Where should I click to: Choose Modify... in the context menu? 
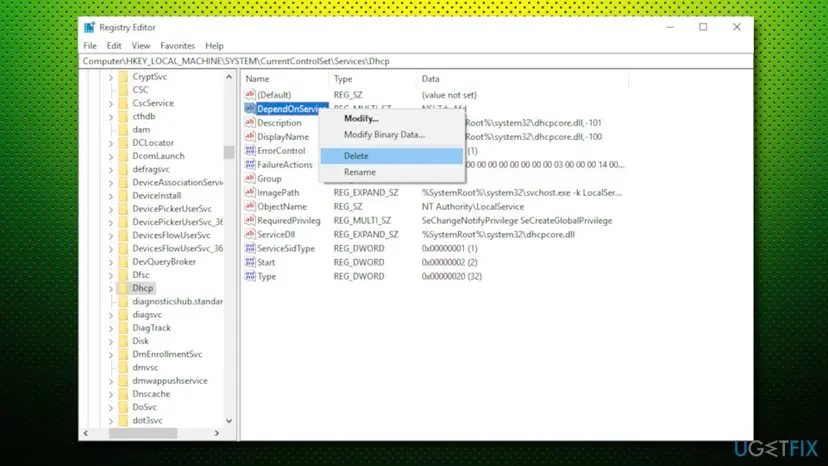click(x=392, y=118)
